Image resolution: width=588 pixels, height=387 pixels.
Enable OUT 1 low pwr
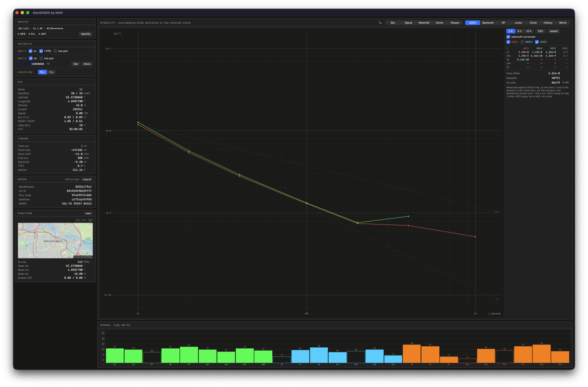[55, 51]
